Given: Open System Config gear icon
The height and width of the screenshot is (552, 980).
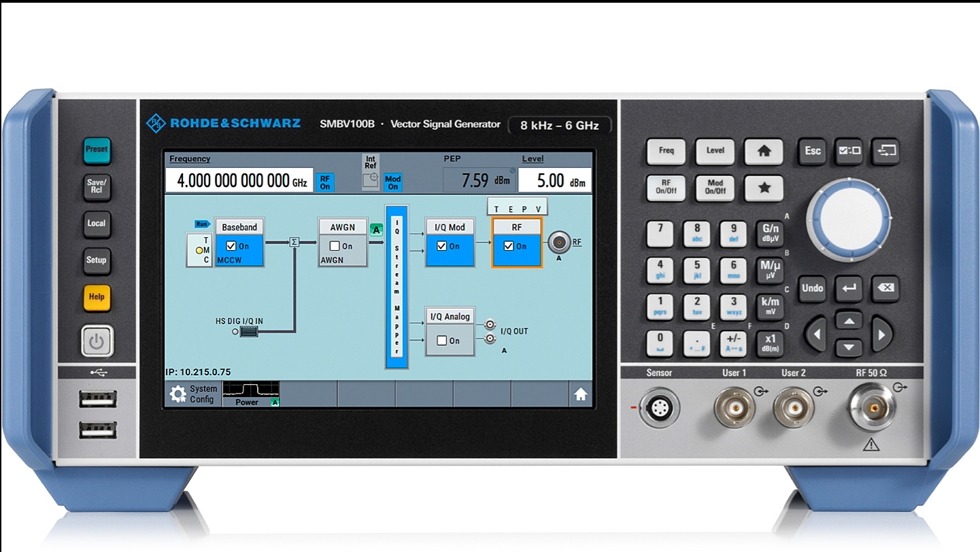Looking at the screenshot, I should (x=178, y=394).
